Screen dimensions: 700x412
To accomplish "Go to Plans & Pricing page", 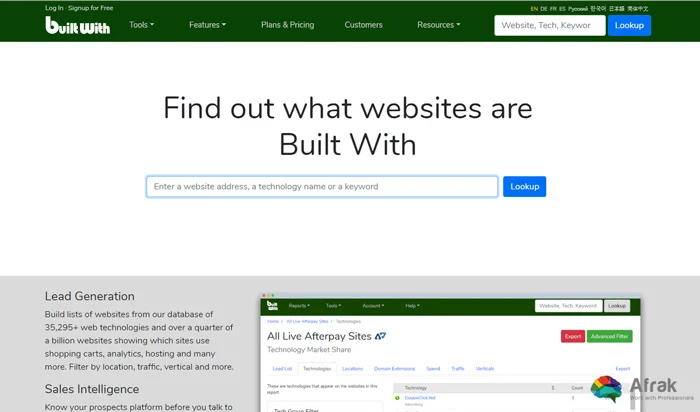I will [x=288, y=25].
